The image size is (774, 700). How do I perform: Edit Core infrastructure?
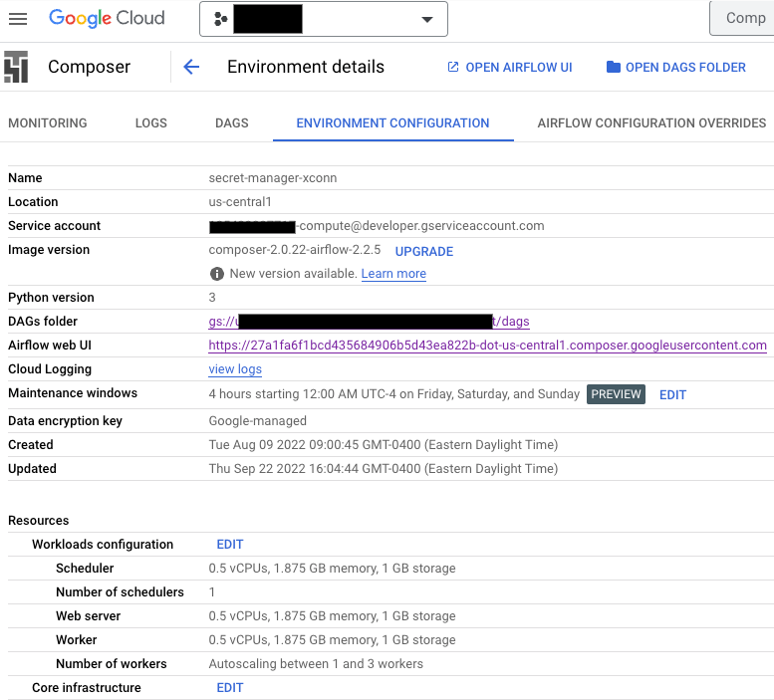pos(230,688)
